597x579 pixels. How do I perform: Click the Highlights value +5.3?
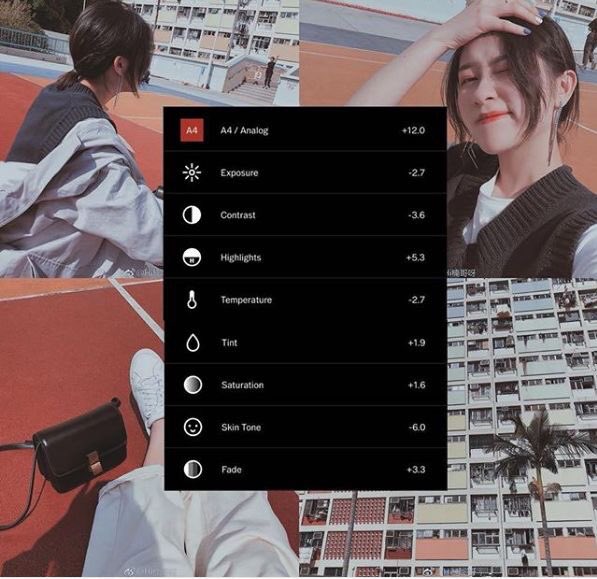(x=415, y=258)
